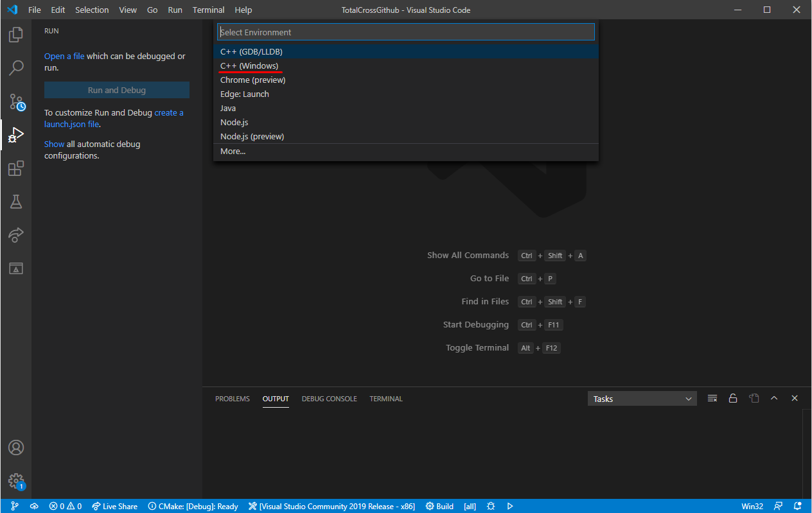Switch to the OUTPUT tab
The width and height of the screenshot is (812, 513).
276,399
